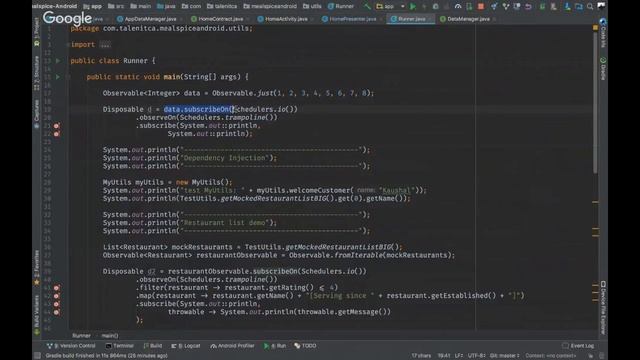Click the editor vertical scrollbar
Viewport: 640px width, 360px height.
click(595, 102)
